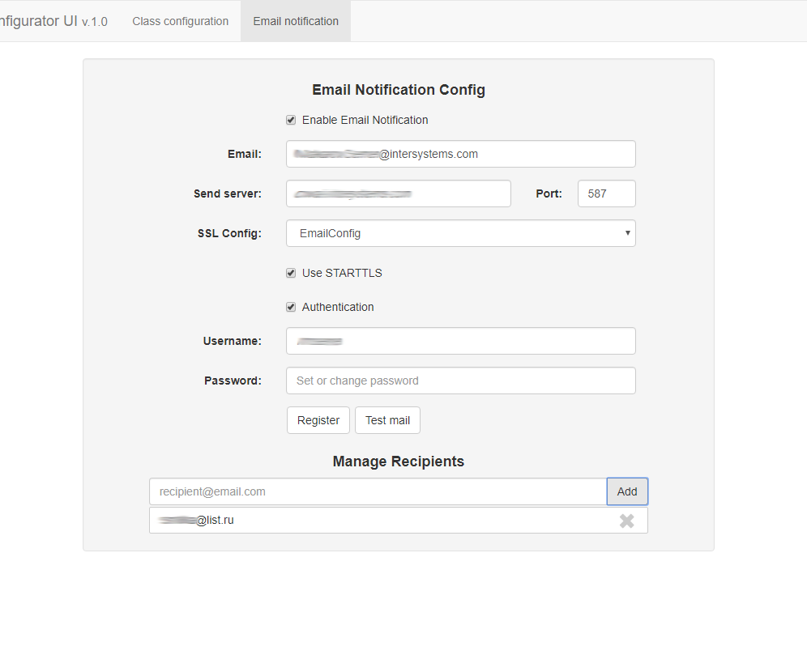Focus the Username input field
Screen dimensions: 807x672
[460, 341]
